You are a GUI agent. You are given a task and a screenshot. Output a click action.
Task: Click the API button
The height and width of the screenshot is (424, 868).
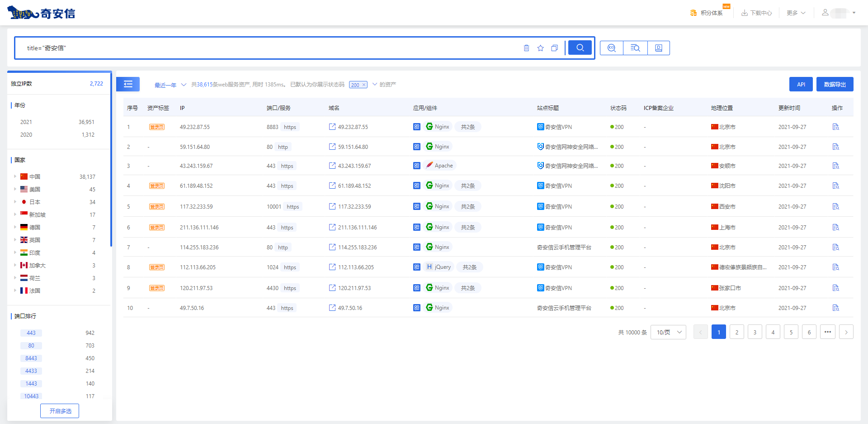coord(801,84)
